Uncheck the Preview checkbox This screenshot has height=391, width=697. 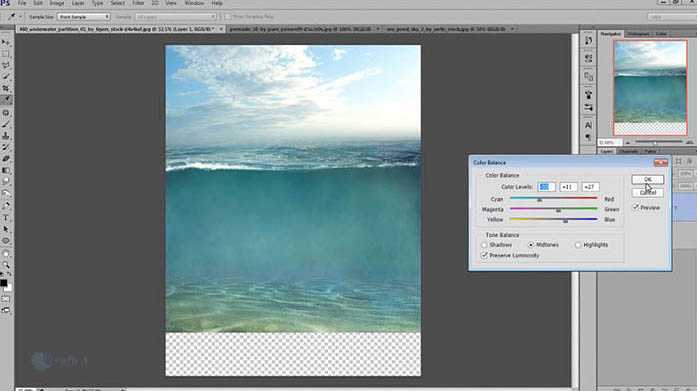click(x=636, y=207)
